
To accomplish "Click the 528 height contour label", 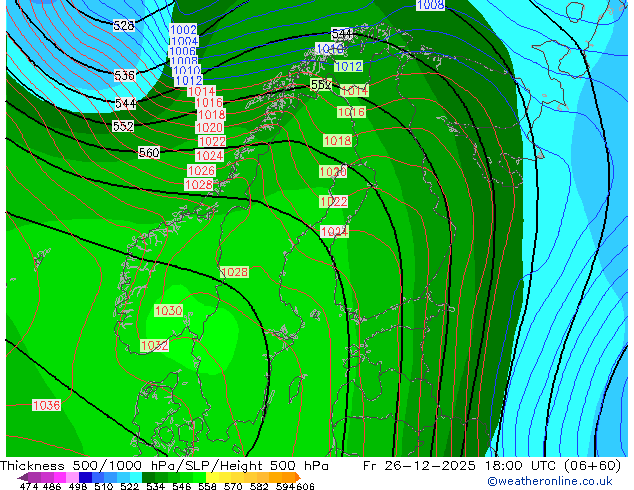I will coord(123,26).
